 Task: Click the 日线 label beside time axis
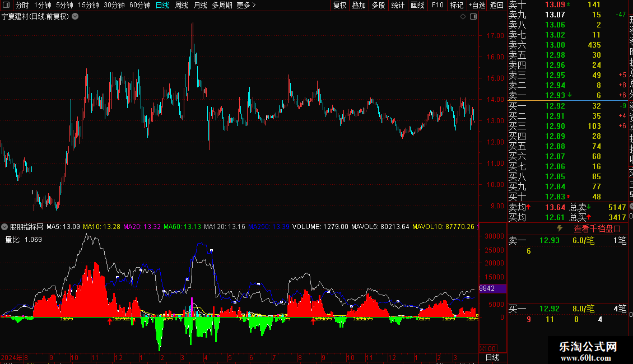(x=492, y=357)
